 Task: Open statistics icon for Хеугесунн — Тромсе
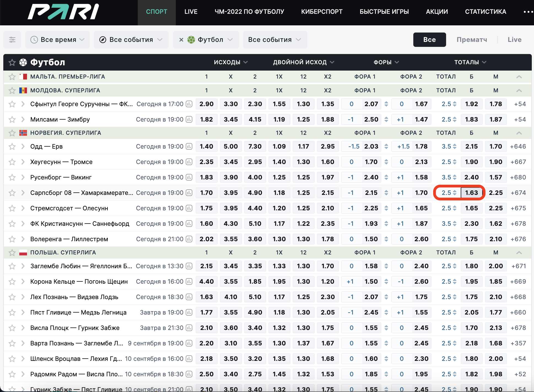coord(189,162)
